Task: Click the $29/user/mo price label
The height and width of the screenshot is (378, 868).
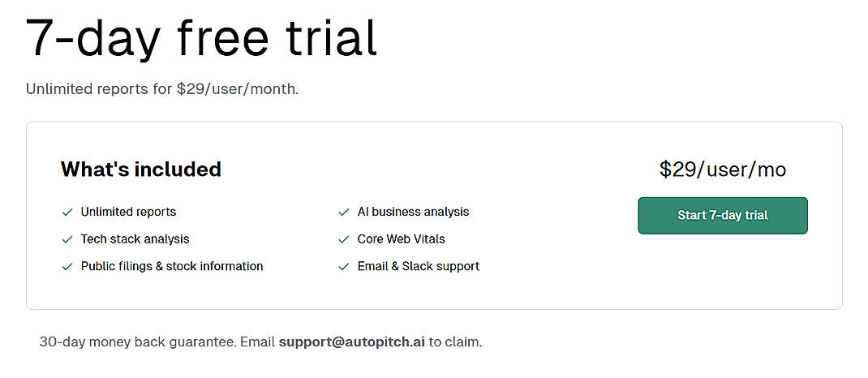Action: (x=722, y=170)
